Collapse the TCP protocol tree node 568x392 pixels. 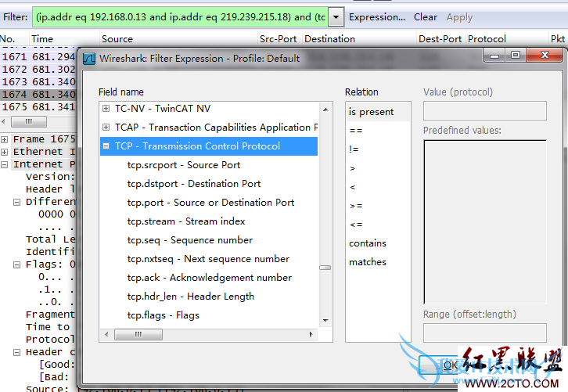[x=106, y=146]
